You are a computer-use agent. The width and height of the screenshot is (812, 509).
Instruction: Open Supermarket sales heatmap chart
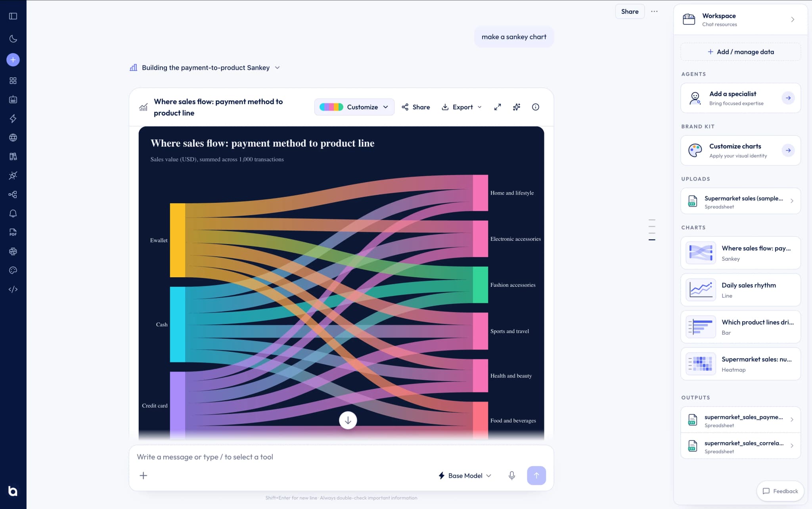(740, 364)
